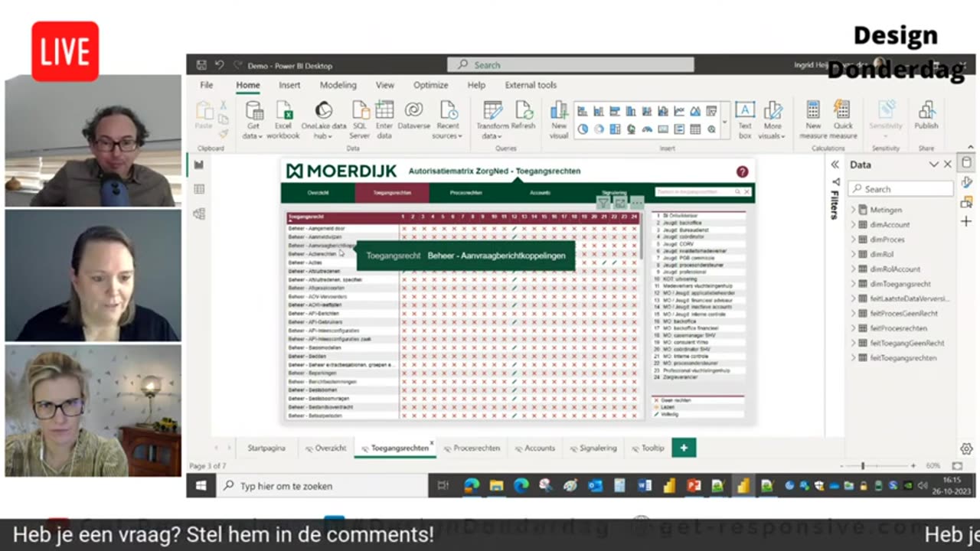Expand the feitProcesrechten table
Screen dimensions: 980x551
(853, 328)
